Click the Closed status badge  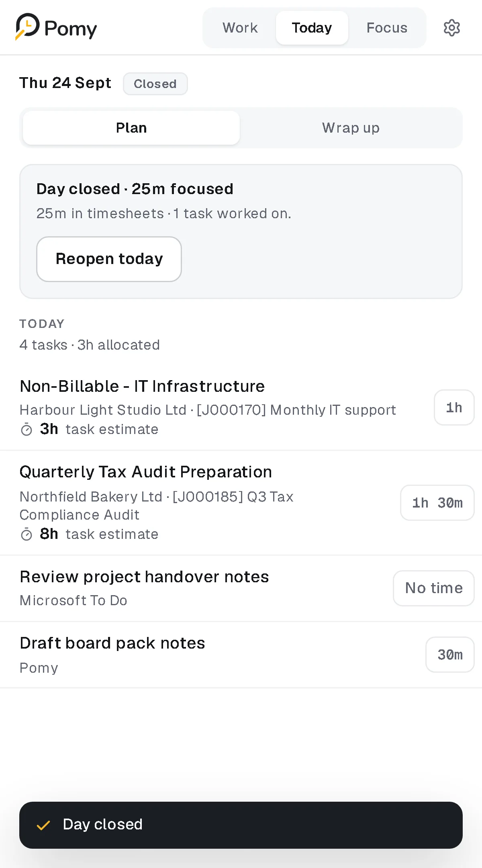(x=155, y=84)
